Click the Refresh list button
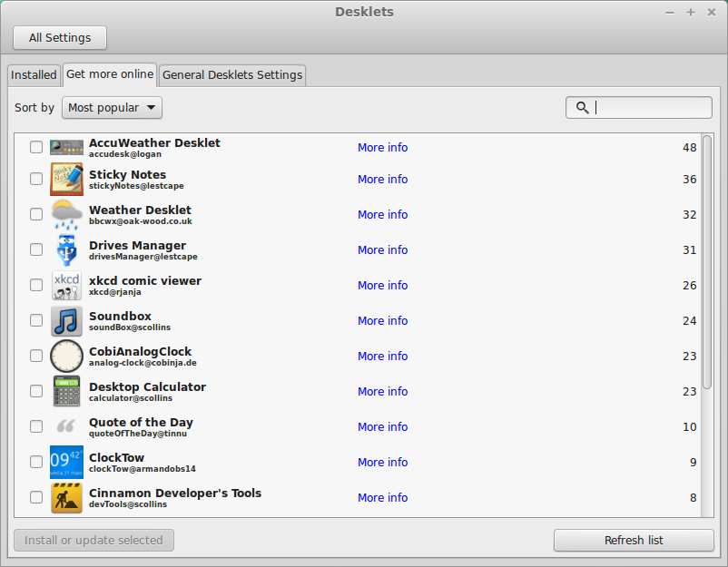The height and width of the screenshot is (567, 728). (634, 540)
